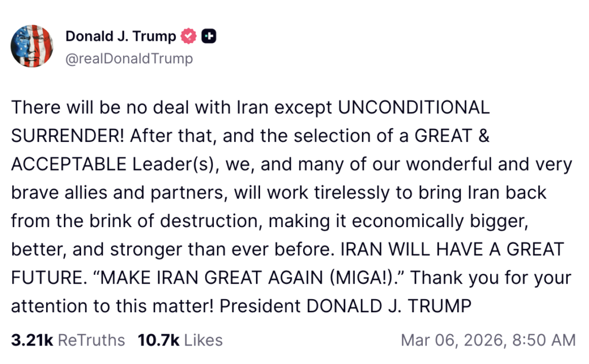Click the dark rounded badge beside the verification mark
The image size is (589, 364).
[209, 36]
